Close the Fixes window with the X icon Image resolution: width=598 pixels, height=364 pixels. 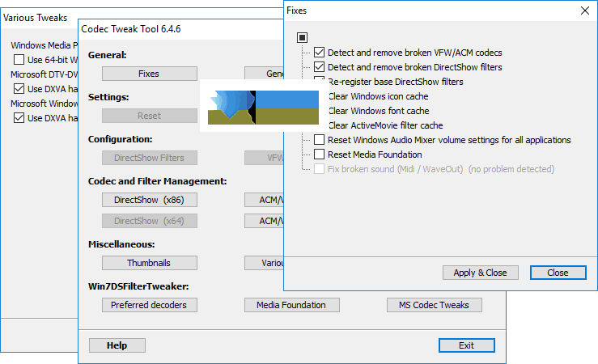(585, 11)
